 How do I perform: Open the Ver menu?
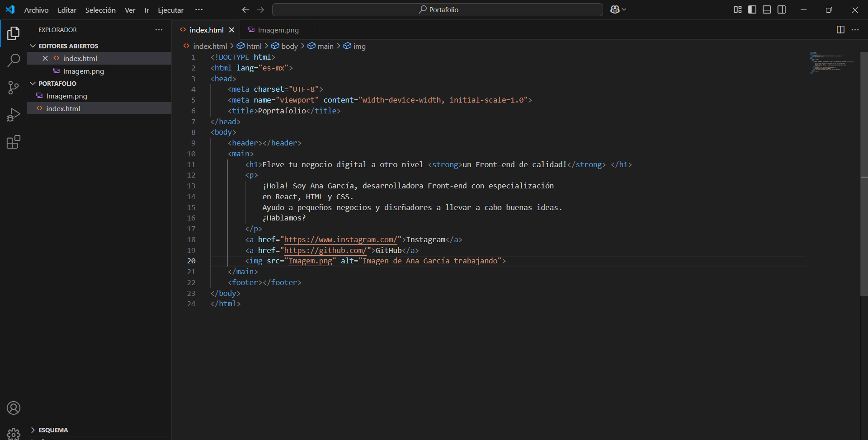click(x=130, y=10)
